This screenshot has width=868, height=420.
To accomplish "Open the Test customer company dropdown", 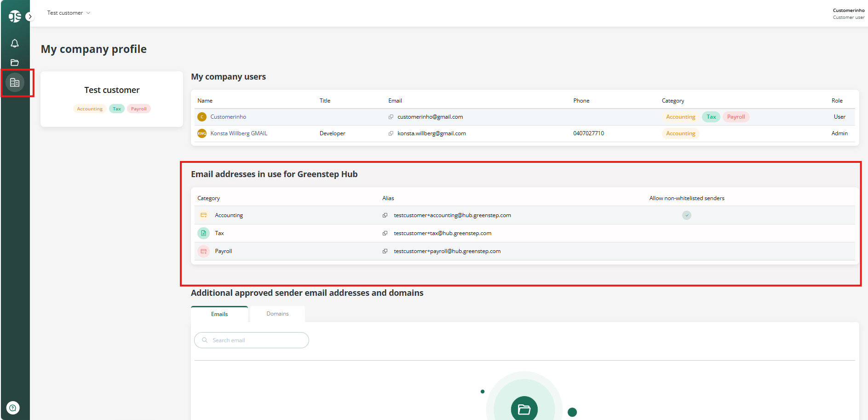I will pyautogui.click(x=69, y=13).
